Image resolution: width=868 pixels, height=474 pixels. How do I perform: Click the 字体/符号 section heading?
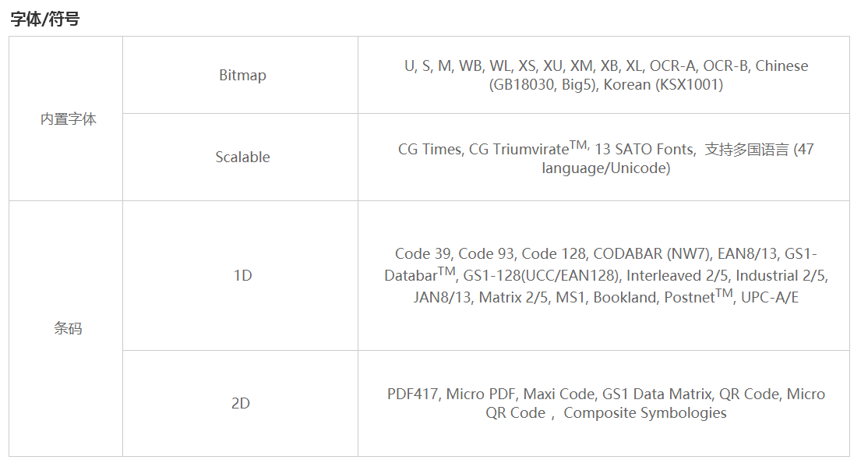click(45, 19)
